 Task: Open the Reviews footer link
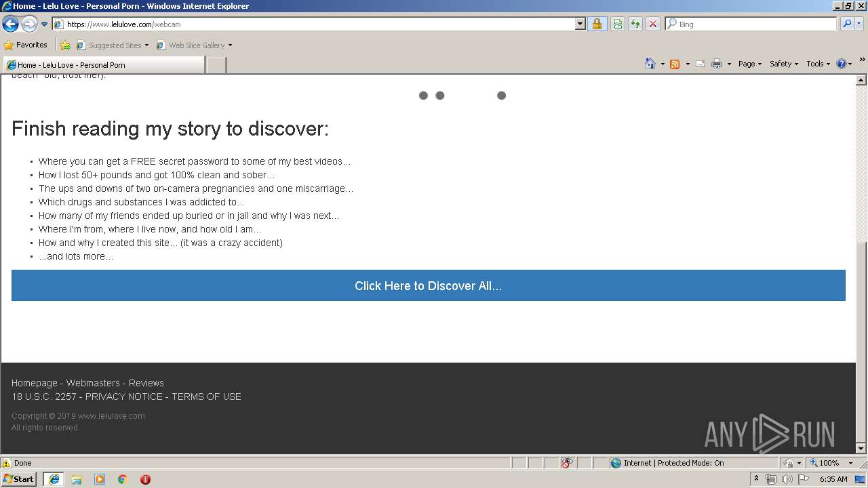click(x=146, y=383)
